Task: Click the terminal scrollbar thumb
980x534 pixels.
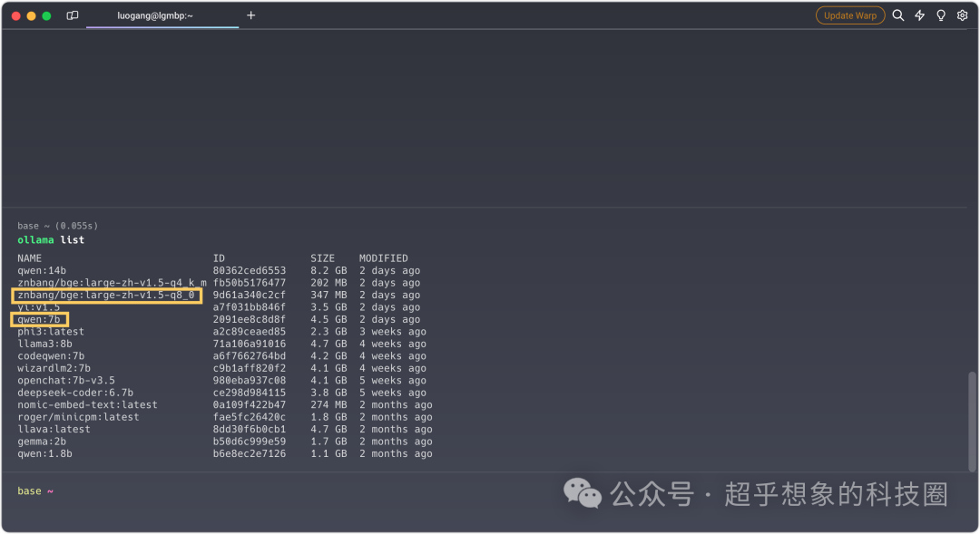Action: (x=971, y=422)
